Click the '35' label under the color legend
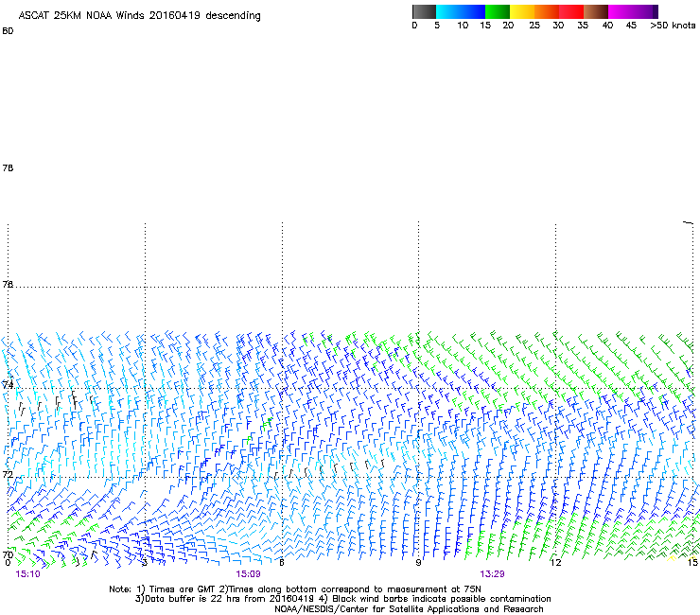This screenshot has width=700, height=615. 583,26
